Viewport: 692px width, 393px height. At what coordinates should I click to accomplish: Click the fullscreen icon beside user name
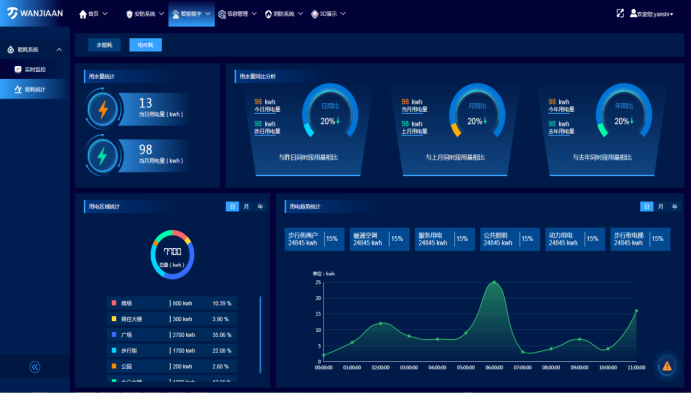pos(620,14)
